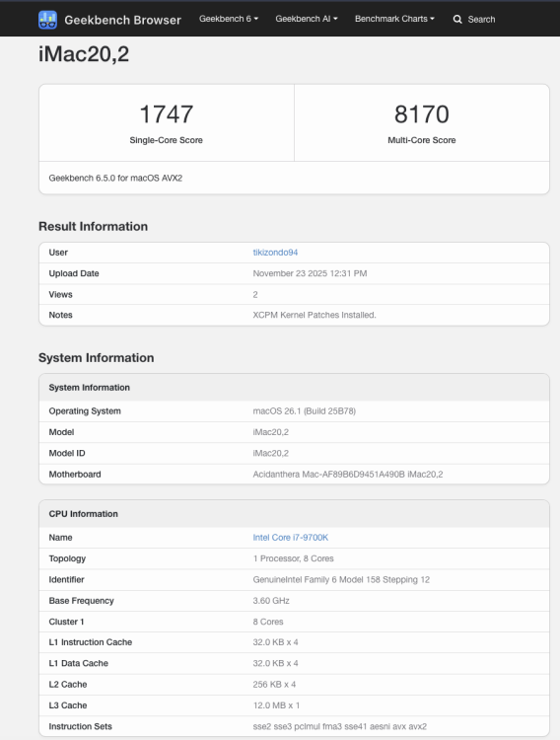Select the XCPM Kernel Patches Installed note
The width and height of the screenshot is (560, 740).
point(315,315)
